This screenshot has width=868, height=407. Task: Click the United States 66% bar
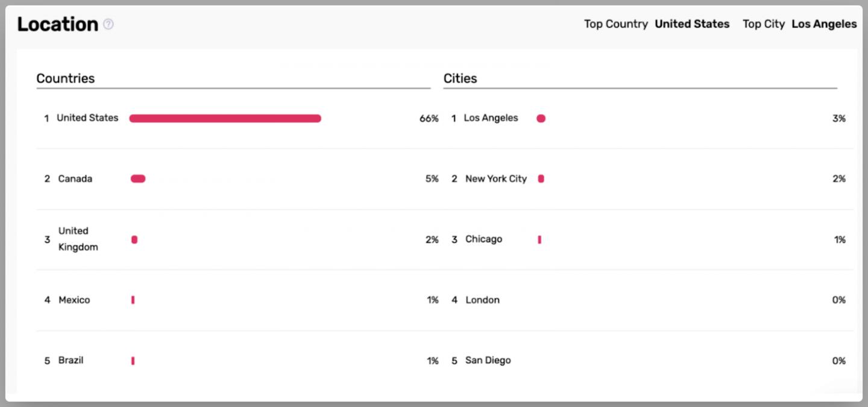pos(225,118)
